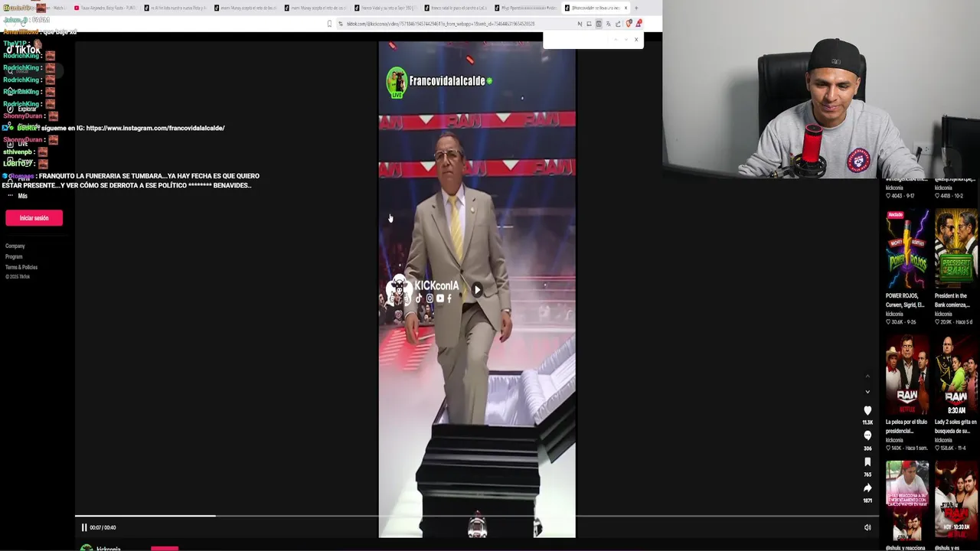Click the TikTok logo in sidebar
980x551 pixels.
coord(23,50)
